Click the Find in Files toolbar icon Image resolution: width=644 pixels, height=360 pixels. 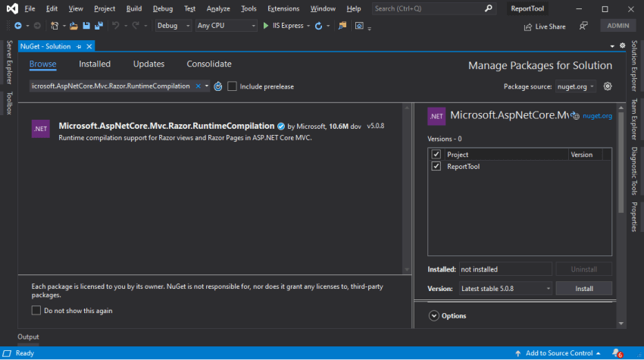point(342,26)
